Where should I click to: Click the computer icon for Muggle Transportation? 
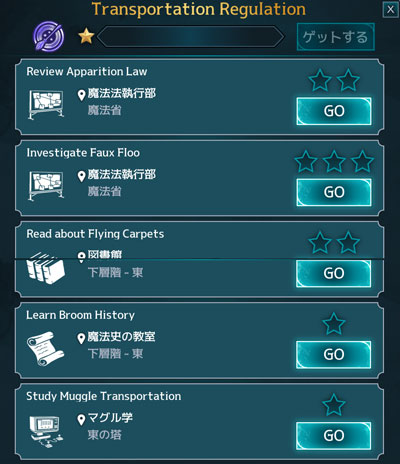[x=46, y=431]
